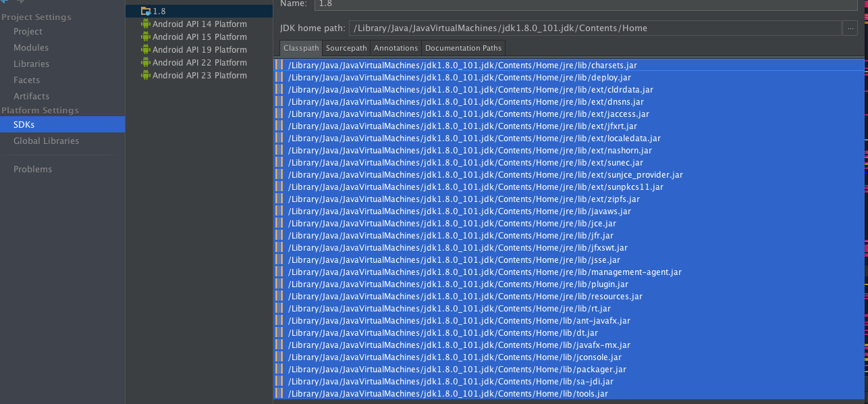Image resolution: width=868 pixels, height=404 pixels.
Task: Select the ext/zipfs.jar classpath entry
Action: 569,199
